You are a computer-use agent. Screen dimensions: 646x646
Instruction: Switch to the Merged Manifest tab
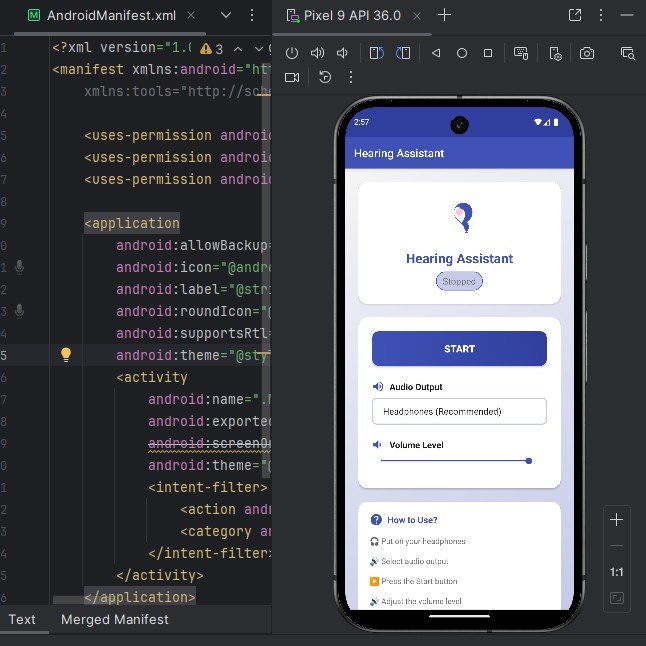[x=115, y=619]
